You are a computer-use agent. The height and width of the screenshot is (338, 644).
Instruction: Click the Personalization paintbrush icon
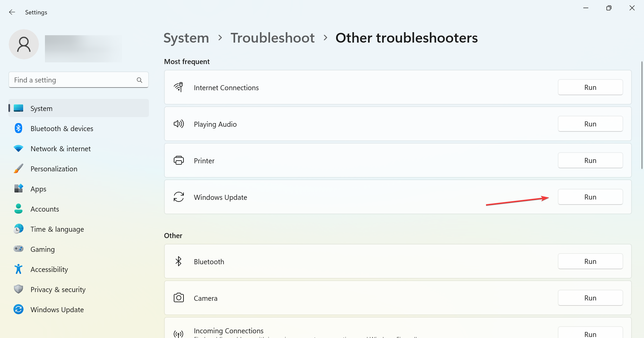(18, 169)
